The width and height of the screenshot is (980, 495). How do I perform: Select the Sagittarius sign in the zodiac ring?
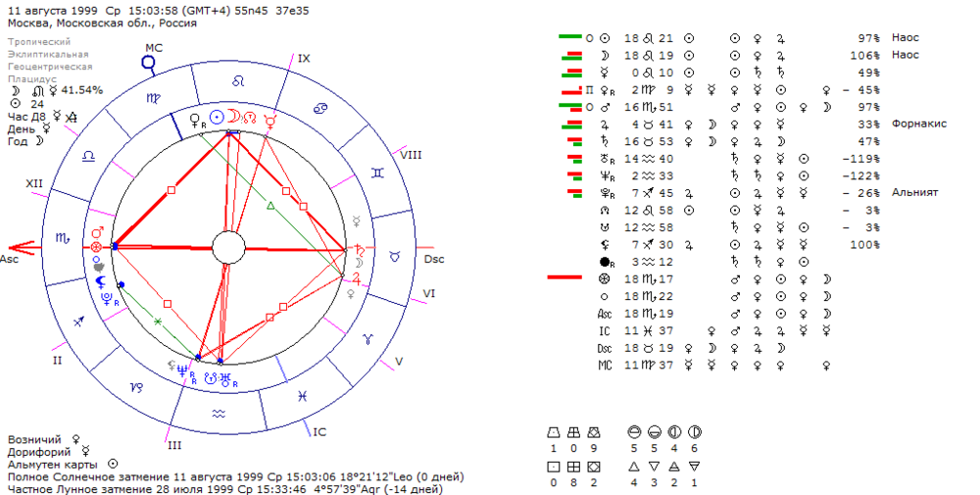78,322
